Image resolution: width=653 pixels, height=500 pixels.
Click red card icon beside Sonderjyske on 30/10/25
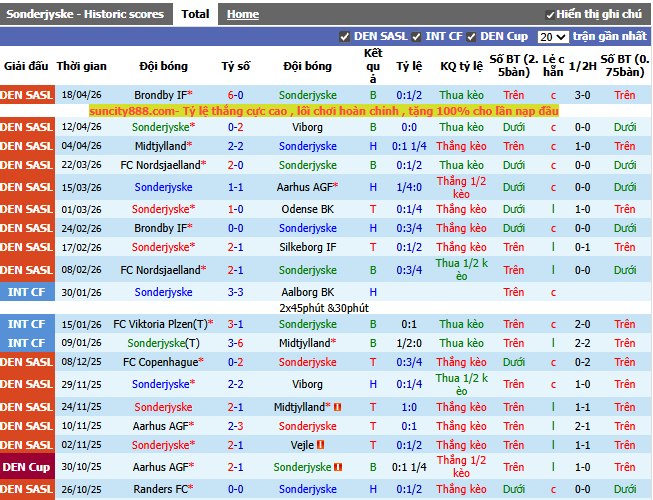coord(341,467)
